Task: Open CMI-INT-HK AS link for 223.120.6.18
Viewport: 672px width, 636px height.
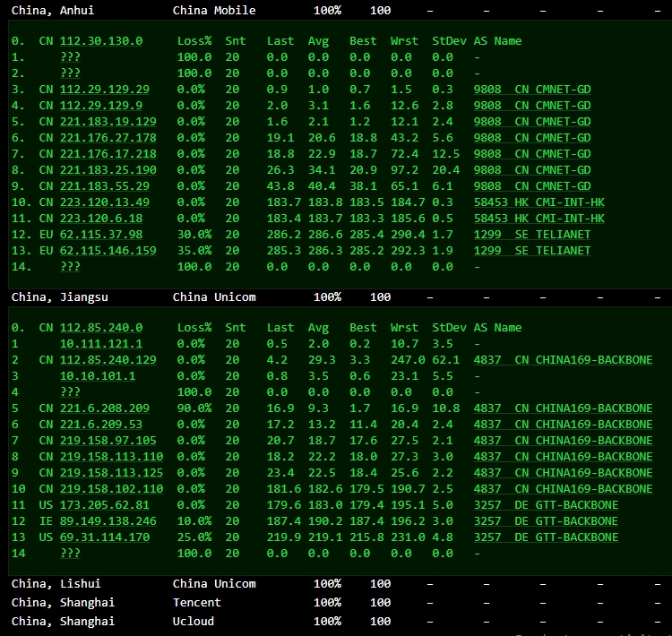Action: pyautogui.click(x=539, y=219)
